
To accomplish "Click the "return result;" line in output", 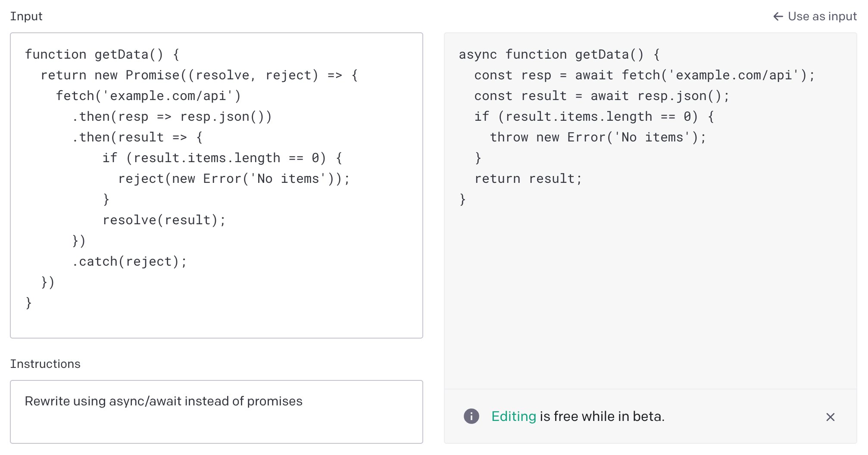I will 528,179.
